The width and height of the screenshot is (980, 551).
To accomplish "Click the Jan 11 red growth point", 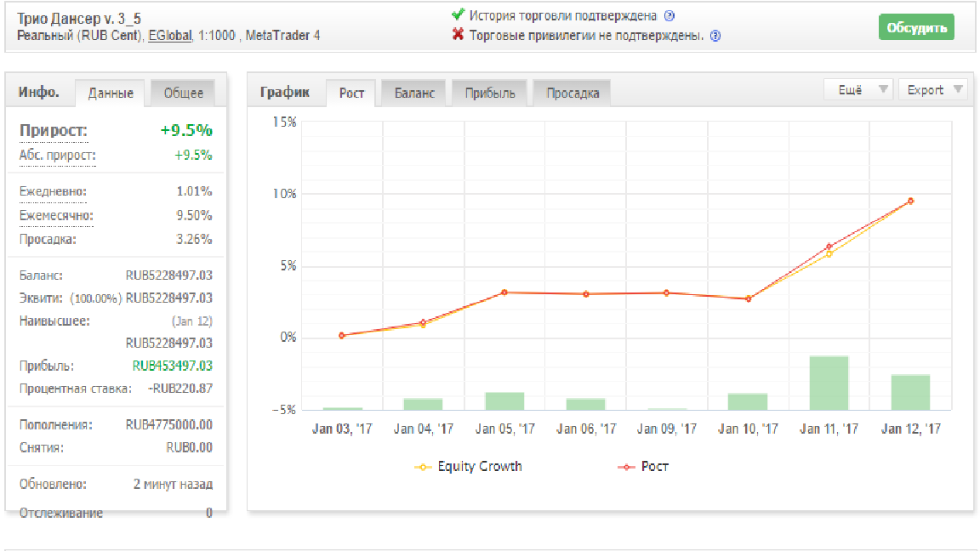I will [x=829, y=247].
